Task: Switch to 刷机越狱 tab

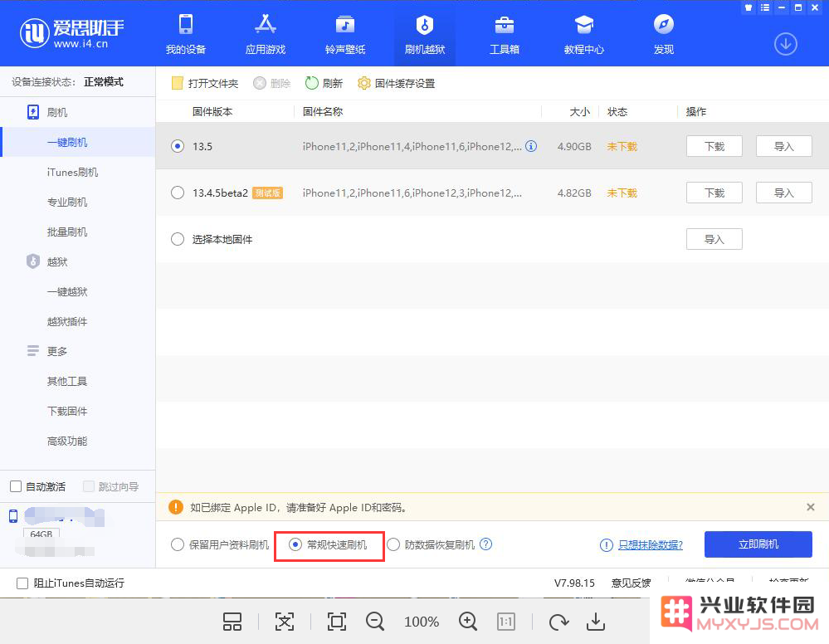Action: (x=425, y=34)
